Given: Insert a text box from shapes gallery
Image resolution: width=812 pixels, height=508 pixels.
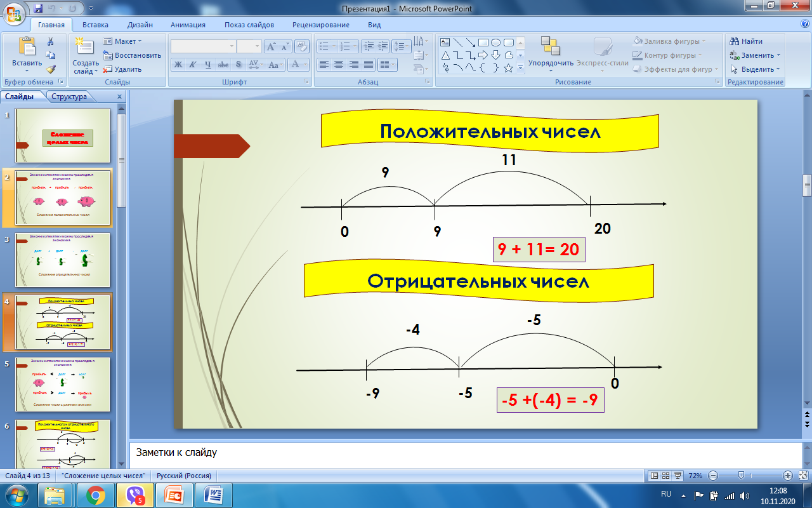Looking at the screenshot, I should [445, 43].
